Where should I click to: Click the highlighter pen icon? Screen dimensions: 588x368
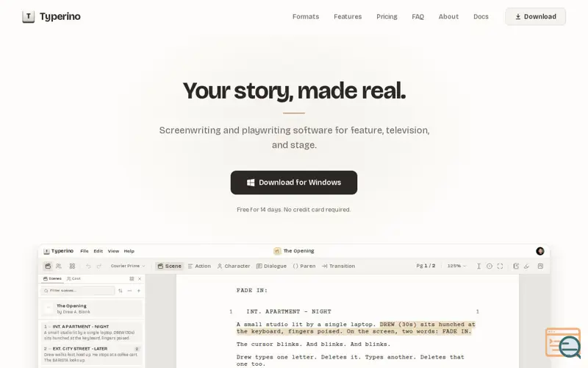[526, 266]
